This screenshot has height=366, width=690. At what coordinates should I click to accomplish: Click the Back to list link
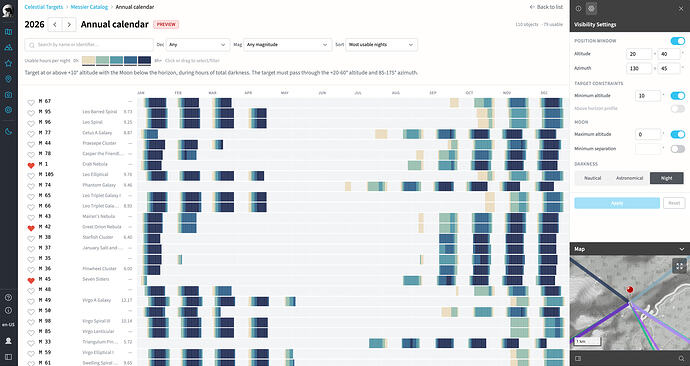[546, 7]
